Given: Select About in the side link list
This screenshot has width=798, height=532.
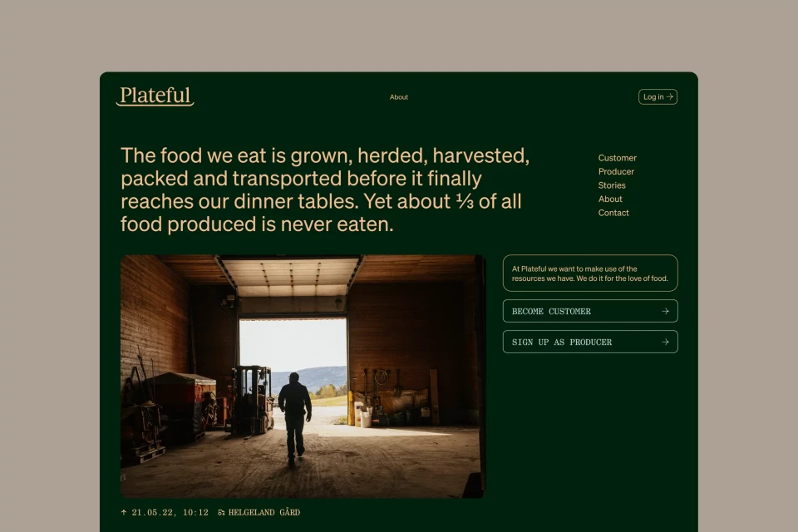Looking at the screenshot, I should 610,199.
